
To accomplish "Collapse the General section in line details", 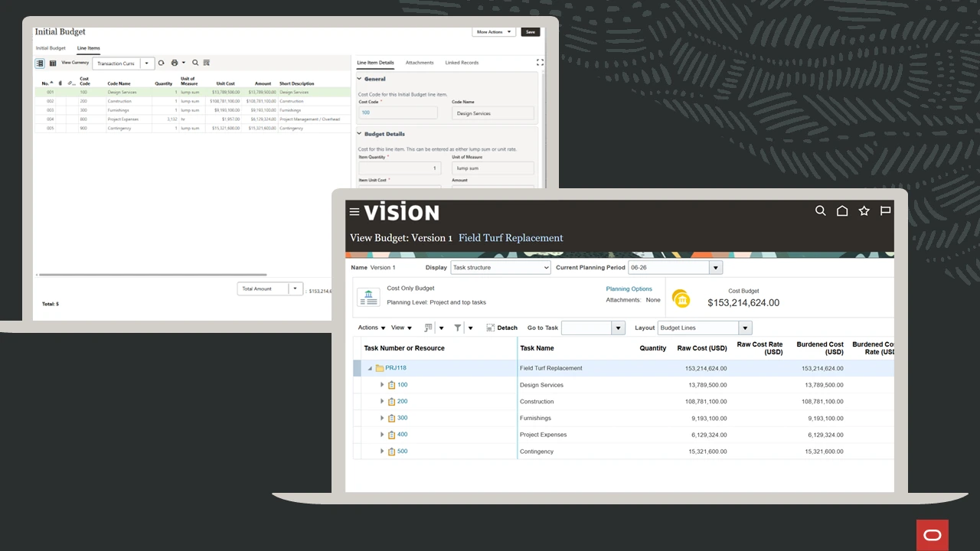I will (359, 79).
